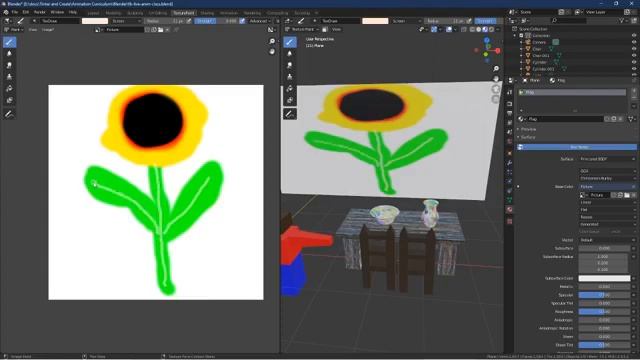Screen dimensions: 640x360
Task: Select the Soften tool in 3D viewport toolbar
Action: [290, 53]
